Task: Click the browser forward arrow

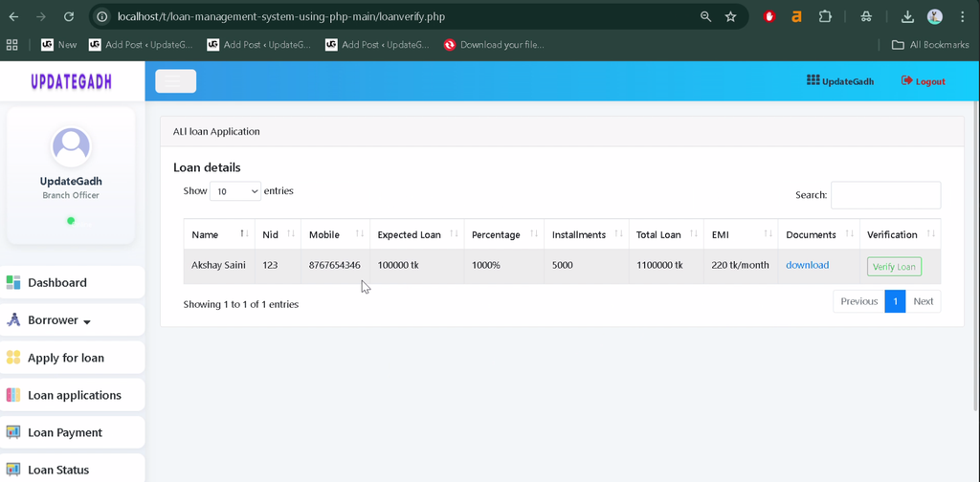Action: (40, 17)
